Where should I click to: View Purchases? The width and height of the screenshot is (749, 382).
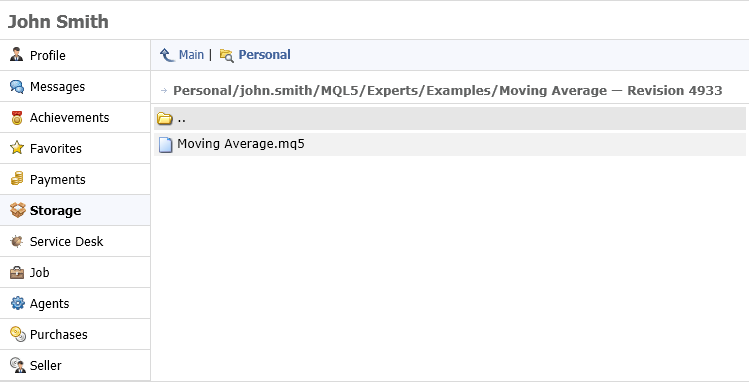75,334
